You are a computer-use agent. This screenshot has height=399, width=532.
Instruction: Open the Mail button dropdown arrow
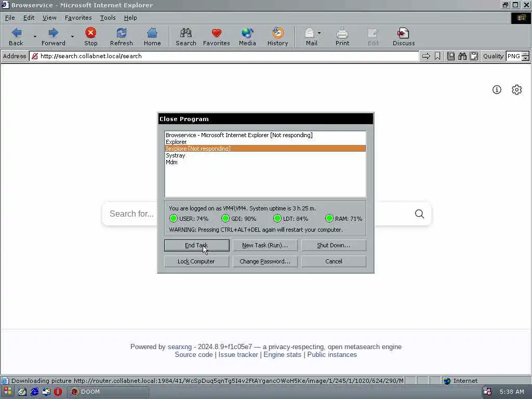point(319,33)
